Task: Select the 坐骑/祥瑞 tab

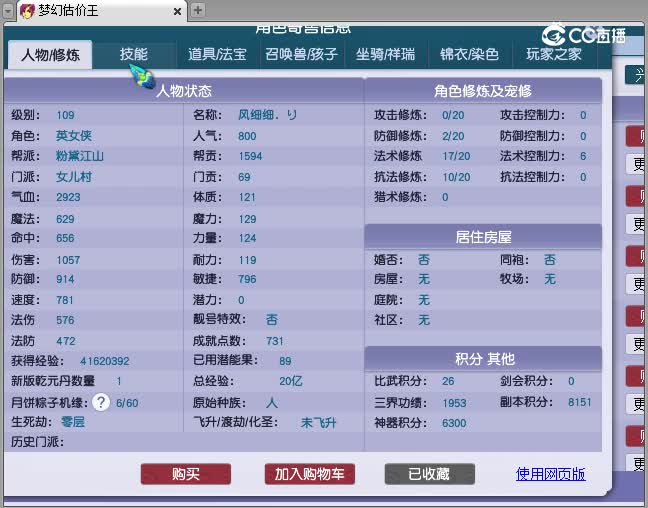Action: pyautogui.click(x=386, y=54)
